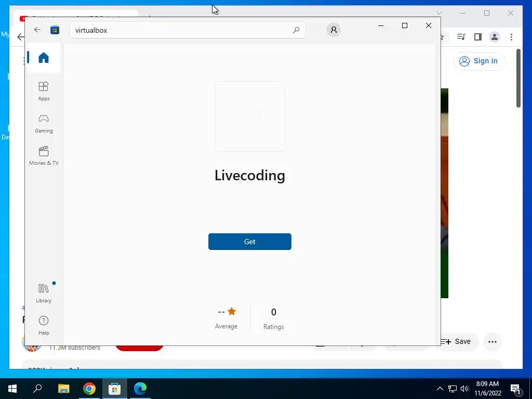This screenshot has height=399, width=532.
Task: Go back in Microsoft Store
Action: [x=37, y=30]
